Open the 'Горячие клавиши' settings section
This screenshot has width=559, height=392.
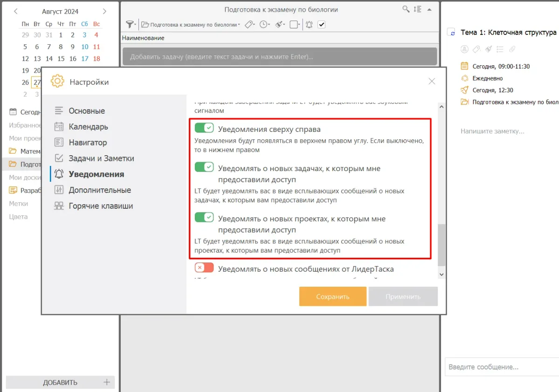(x=100, y=206)
